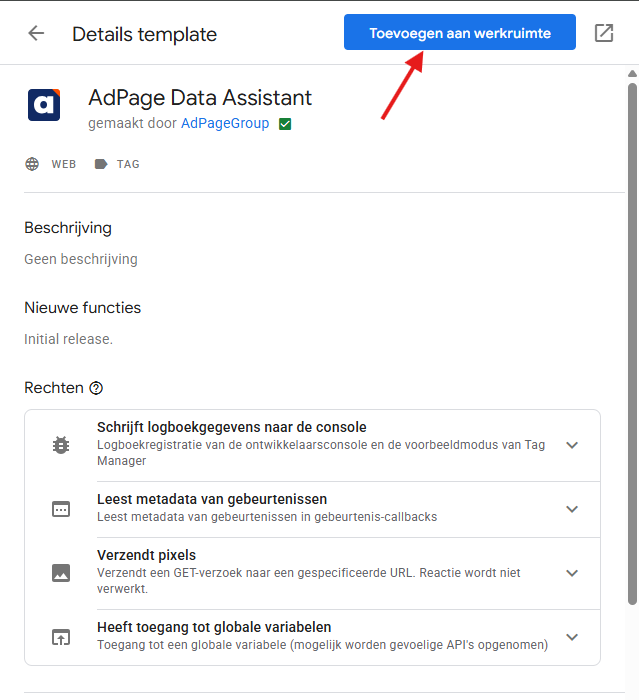The image size is (639, 700).
Task: Click the bug icon for console logging
Action: (61, 445)
